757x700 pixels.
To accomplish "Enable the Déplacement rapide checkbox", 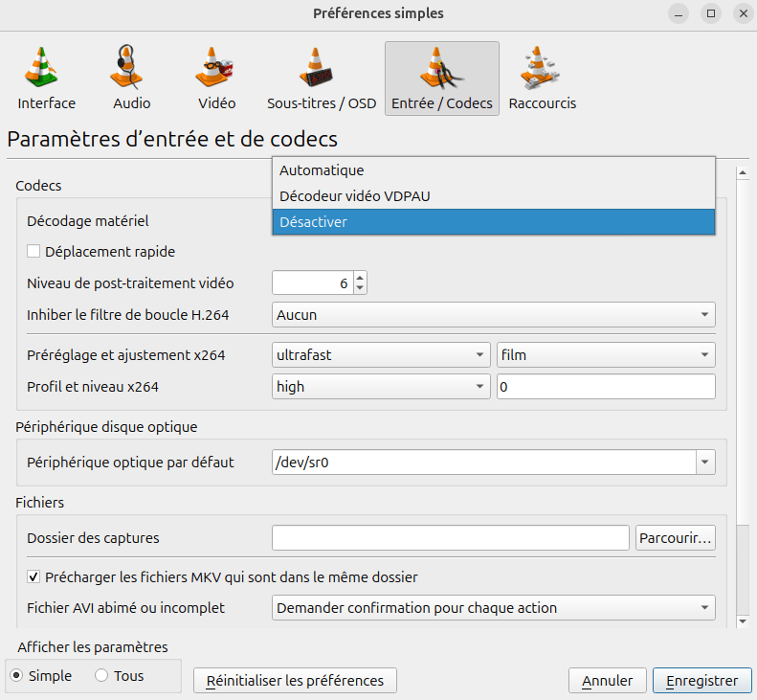I will (34, 252).
